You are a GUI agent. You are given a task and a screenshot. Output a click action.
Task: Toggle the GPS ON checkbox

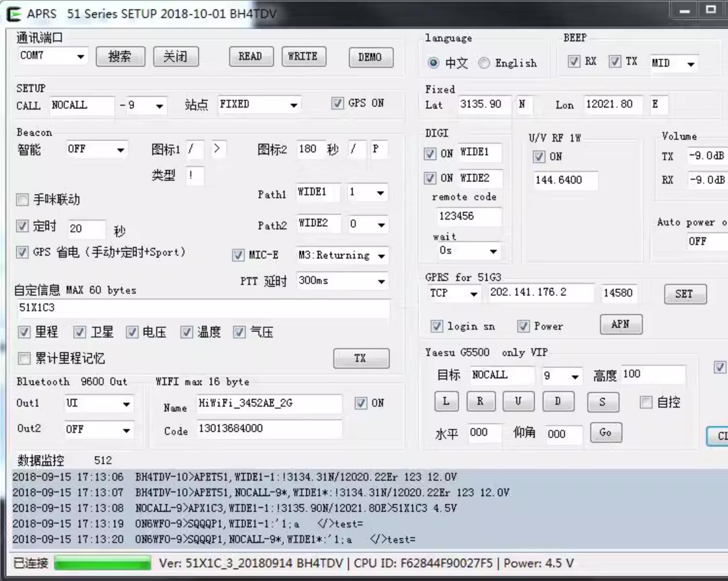pyautogui.click(x=337, y=103)
